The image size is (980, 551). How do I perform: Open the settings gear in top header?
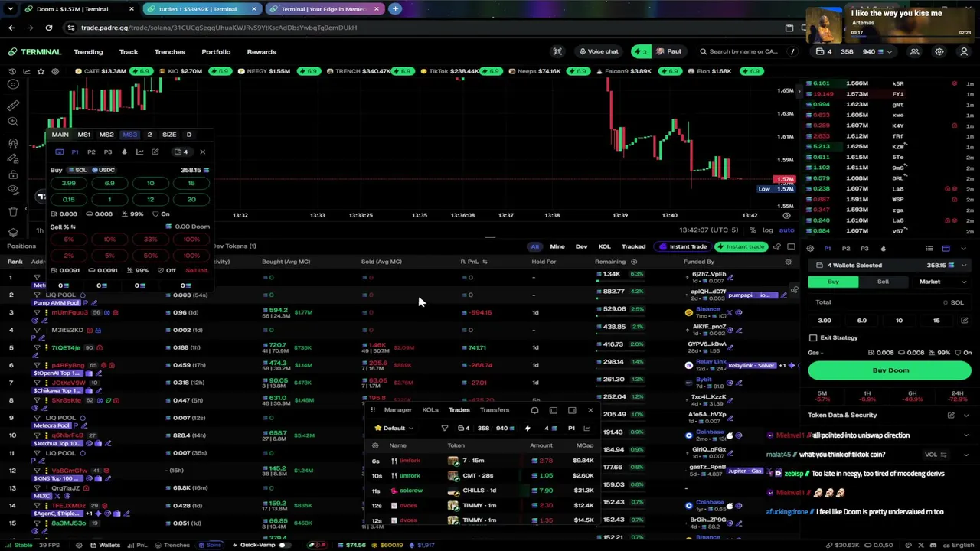click(x=939, y=52)
